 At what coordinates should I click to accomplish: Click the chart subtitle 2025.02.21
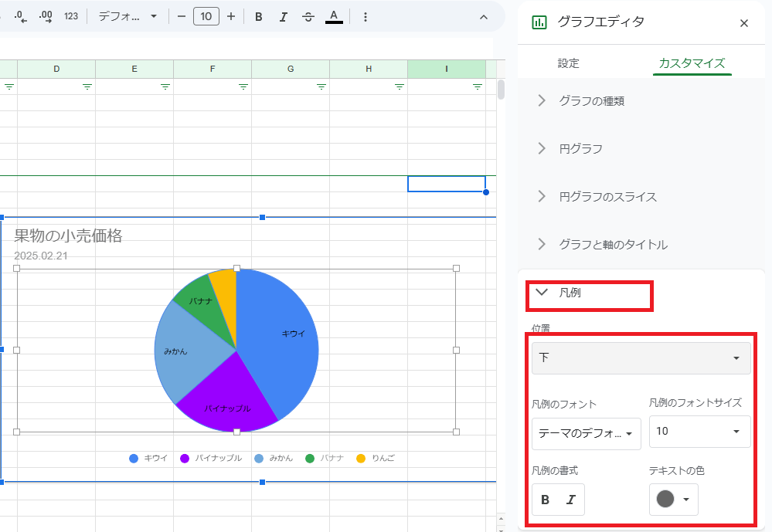coord(40,256)
